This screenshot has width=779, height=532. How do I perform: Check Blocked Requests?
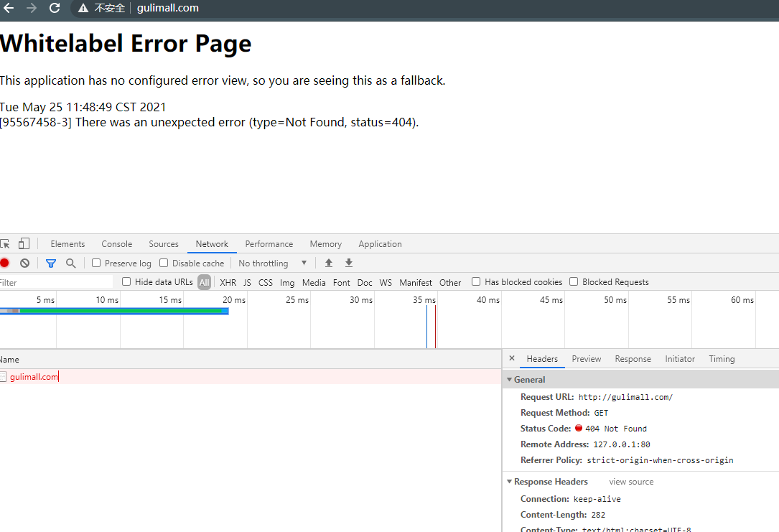coord(574,281)
